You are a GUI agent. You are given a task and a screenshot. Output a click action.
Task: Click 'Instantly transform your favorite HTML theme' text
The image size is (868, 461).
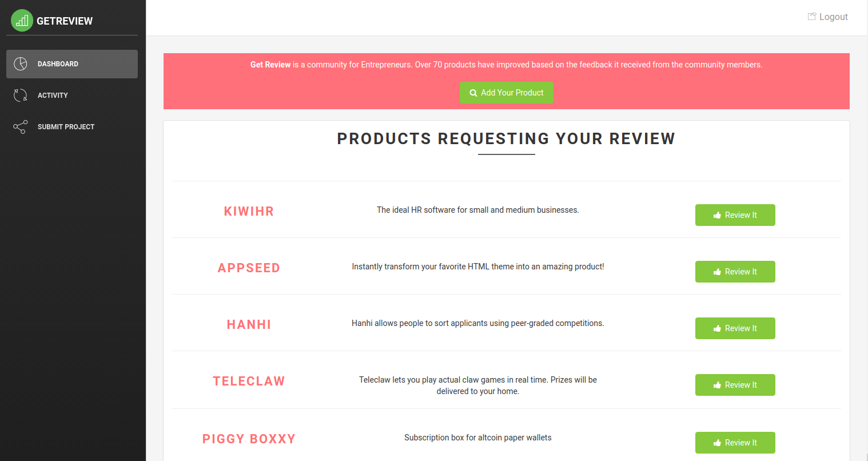[x=478, y=267]
